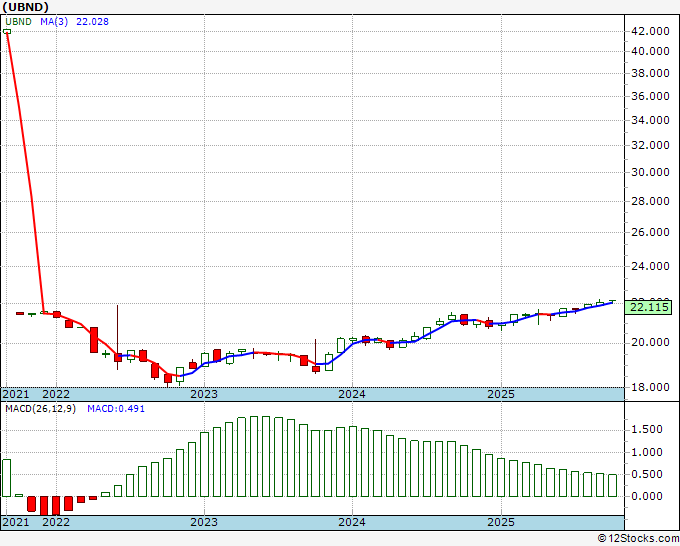Click the MA(3) indicator label
Viewport: 680px width, 546px height.
(54, 22)
